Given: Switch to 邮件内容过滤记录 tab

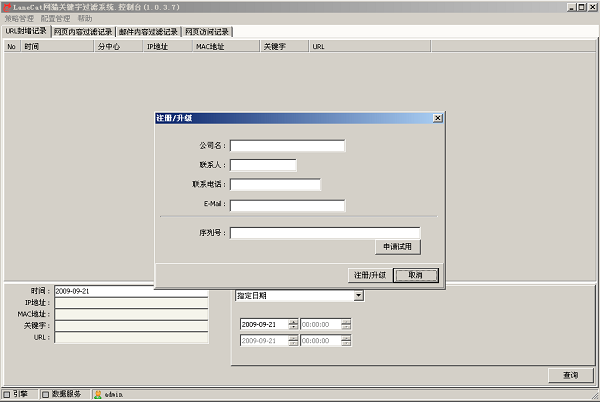Looking at the screenshot, I should [148, 32].
